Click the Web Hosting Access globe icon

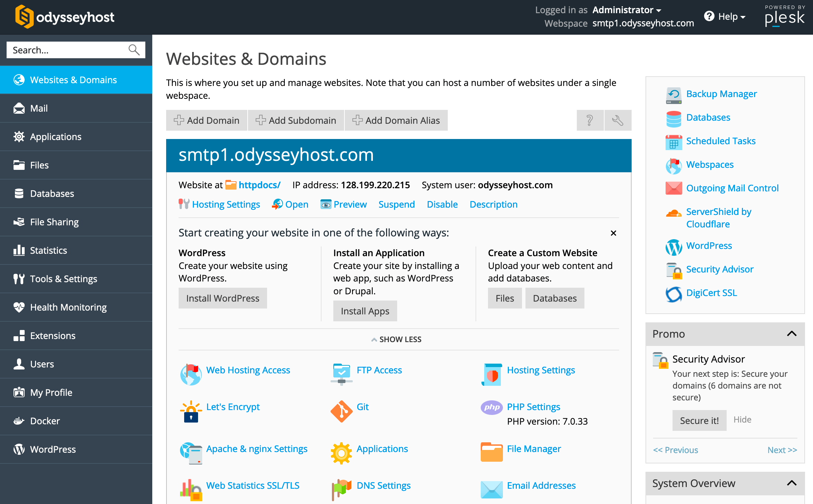(191, 374)
